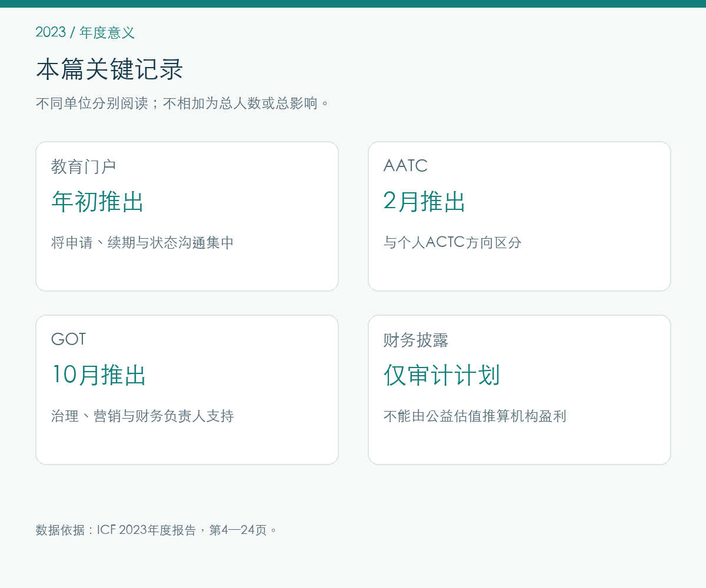Click the 'GOT' card label
The width and height of the screenshot is (706, 588).
[x=68, y=339]
